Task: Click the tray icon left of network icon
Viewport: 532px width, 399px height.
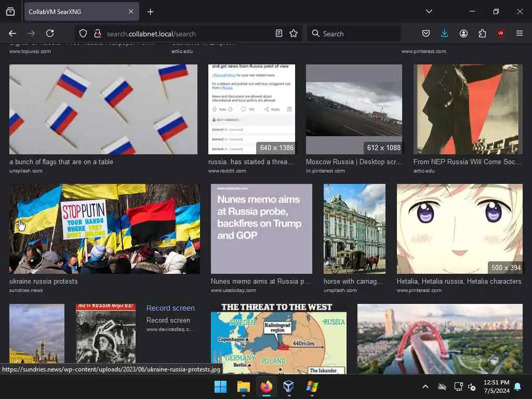Action: pos(442,387)
